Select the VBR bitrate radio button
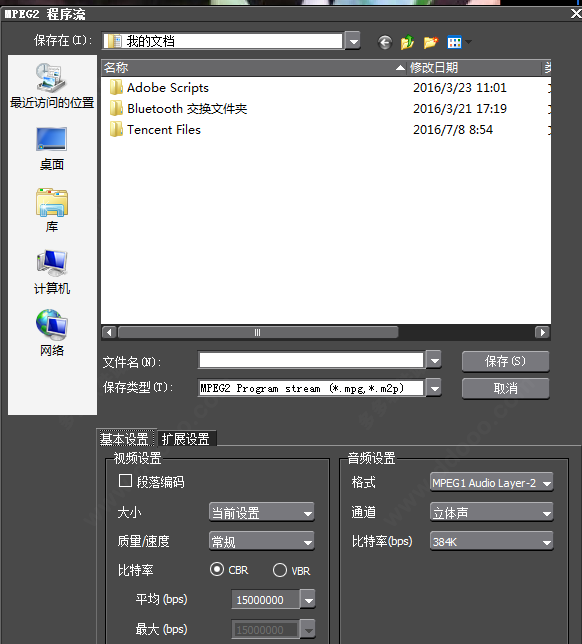The image size is (582, 644). 280,570
